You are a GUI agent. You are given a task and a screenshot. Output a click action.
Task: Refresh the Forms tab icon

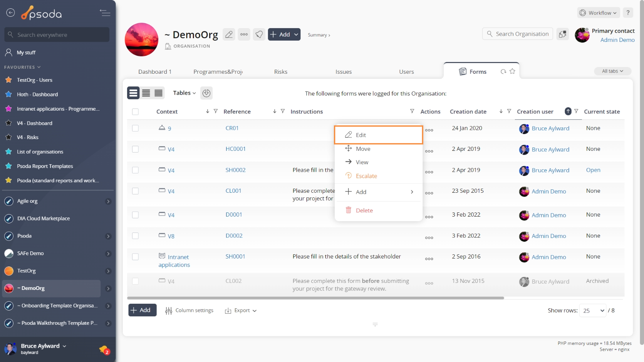pyautogui.click(x=503, y=72)
